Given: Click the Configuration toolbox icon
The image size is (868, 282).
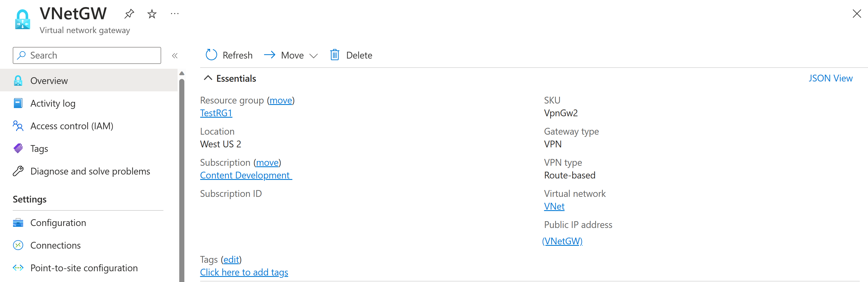Looking at the screenshot, I should [18, 223].
